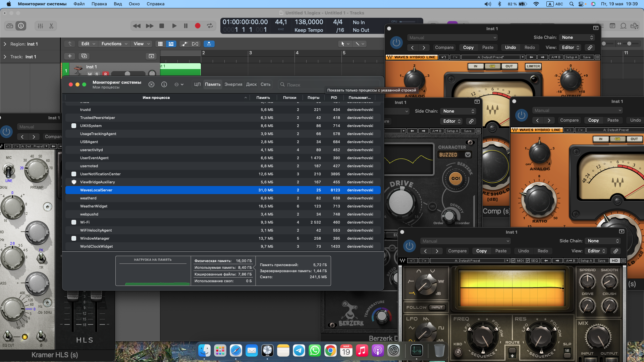Add a new track with plus button
This screenshot has width=644, height=362.
(70, 56)
